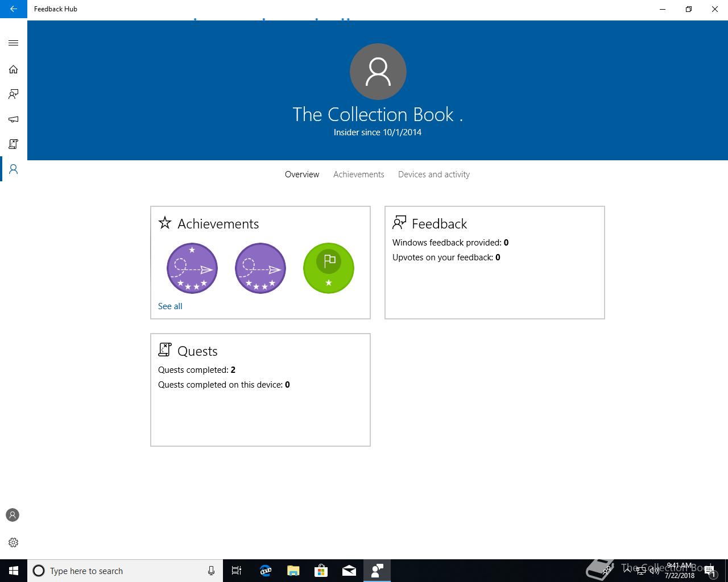Image resolution: width=728 pixels, height=582 pixels.
Task: Click the profile avatar picture
Action: pos(378,72)
